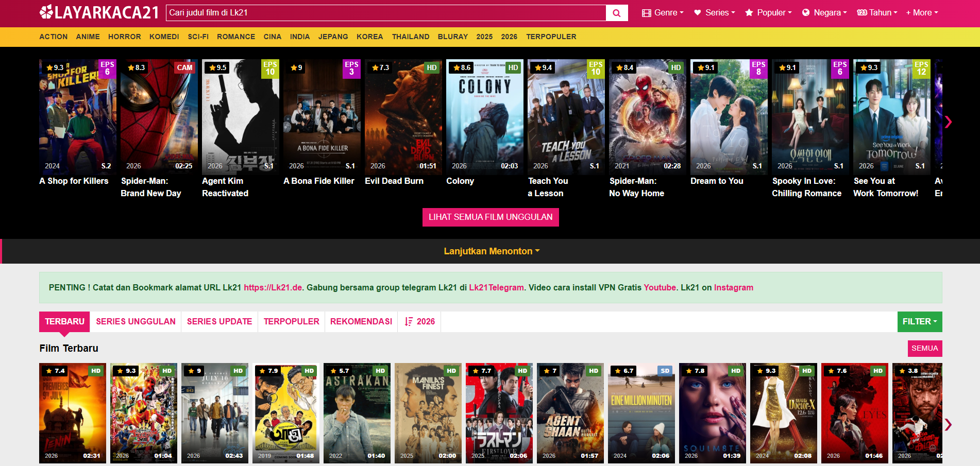Open A Bona Fide Killer poster
980x466 pixels.
pyautogui.click(x=322, y=117)
